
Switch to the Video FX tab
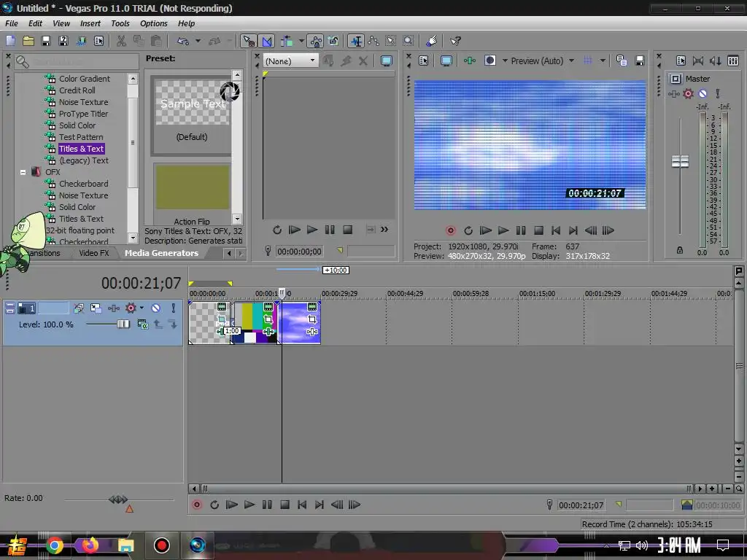pos(94,253)
